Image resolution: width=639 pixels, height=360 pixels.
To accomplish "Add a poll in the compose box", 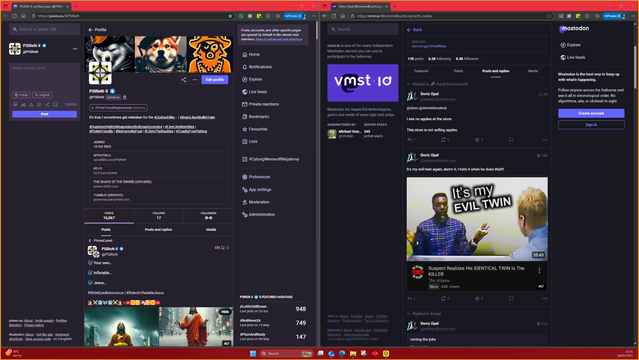I will [23, 104].
